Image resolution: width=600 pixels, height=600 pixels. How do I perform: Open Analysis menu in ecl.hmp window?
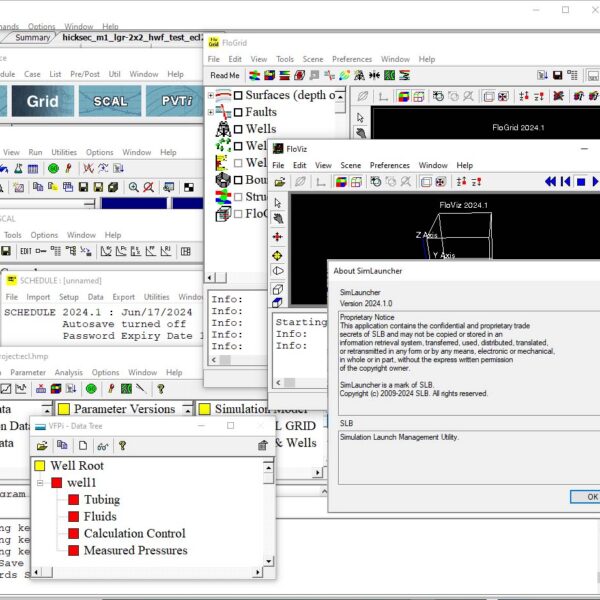click(x=68, y=372)
